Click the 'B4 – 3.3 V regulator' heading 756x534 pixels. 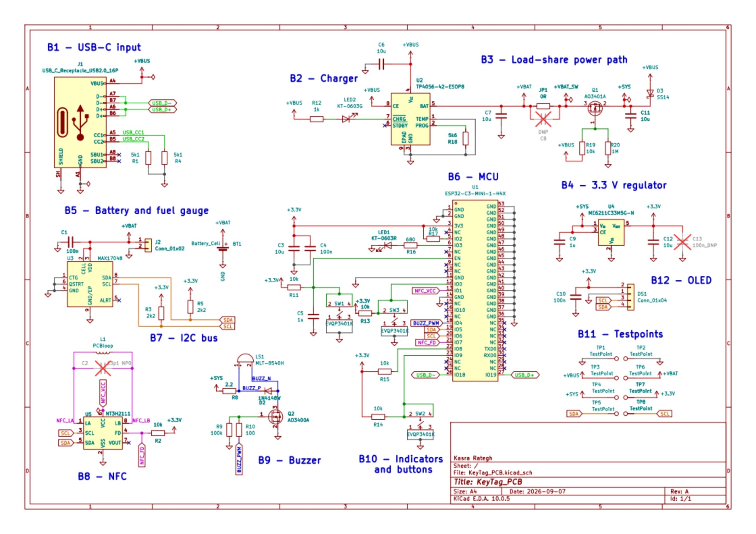coord(614,185)
